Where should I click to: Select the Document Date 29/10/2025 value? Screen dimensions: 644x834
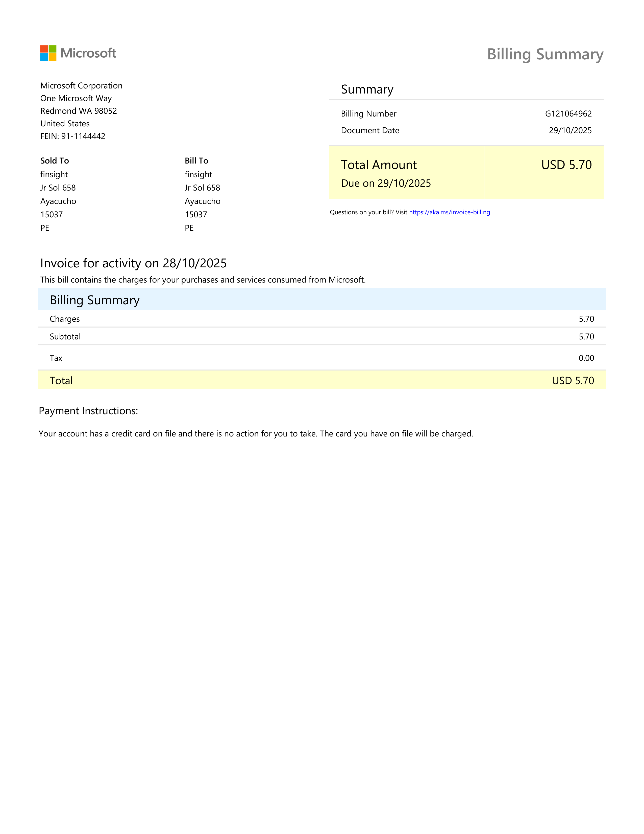click(570, 131)
